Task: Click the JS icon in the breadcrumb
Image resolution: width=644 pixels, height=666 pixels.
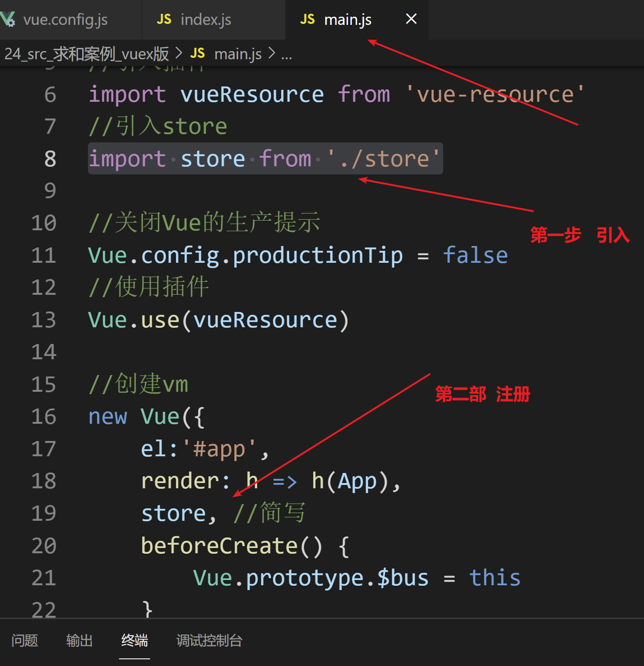Action: [197, 53]
